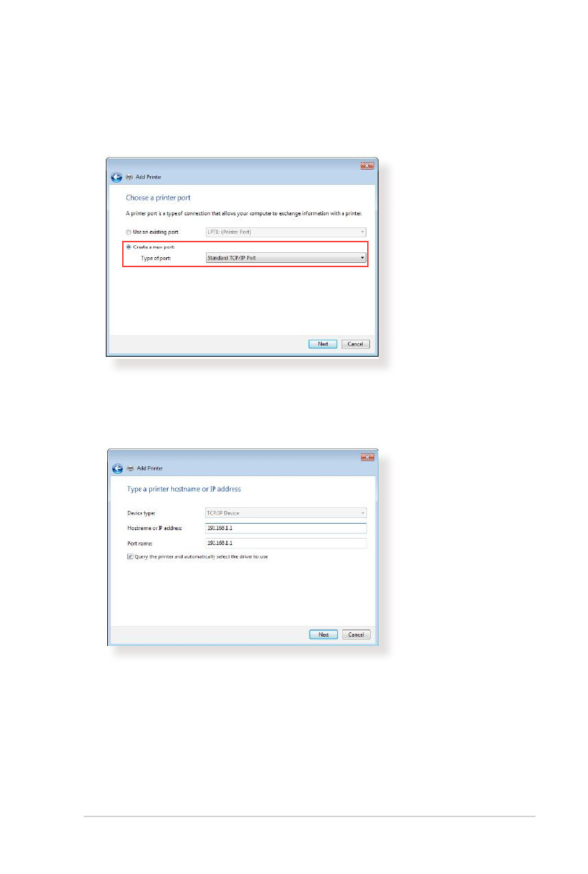Image resolution: width=588 pixels, height=874 pixels.
Task: Click the Type of port label
Action: 157,257
